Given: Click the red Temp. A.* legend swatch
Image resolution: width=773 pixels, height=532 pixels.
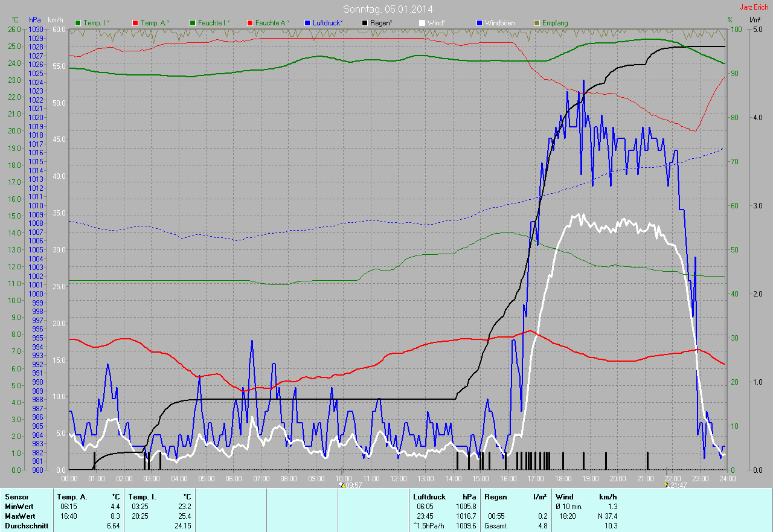Looking at the screenshot, I should [135, 23].
